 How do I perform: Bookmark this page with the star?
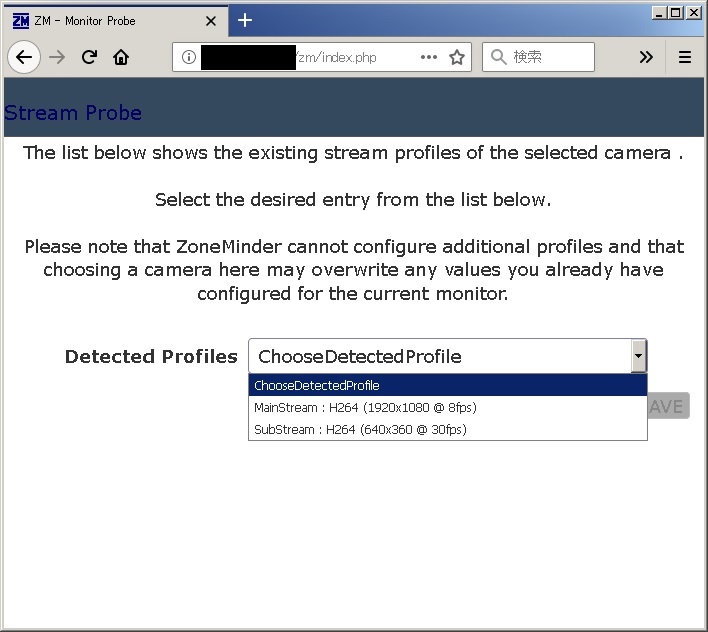click(457, 57)
